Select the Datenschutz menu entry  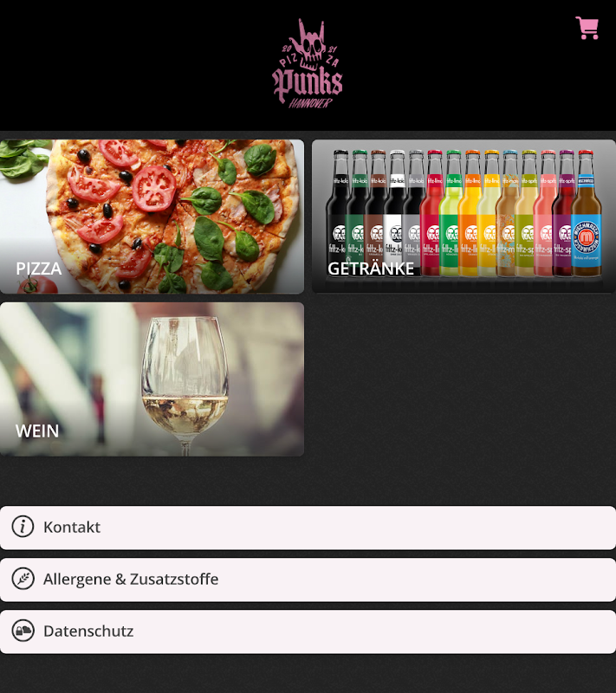(x=308, y=631)
